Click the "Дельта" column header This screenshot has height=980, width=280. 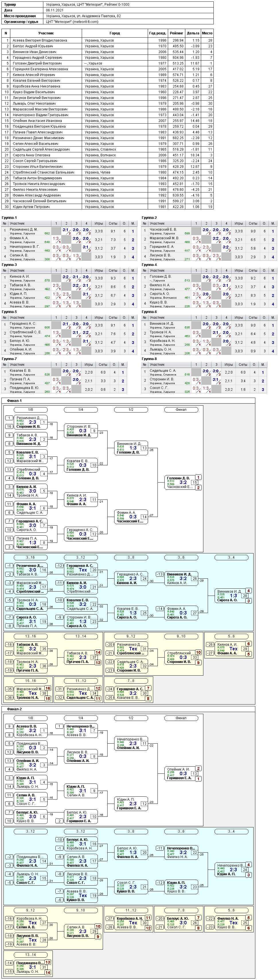point(193,33)
